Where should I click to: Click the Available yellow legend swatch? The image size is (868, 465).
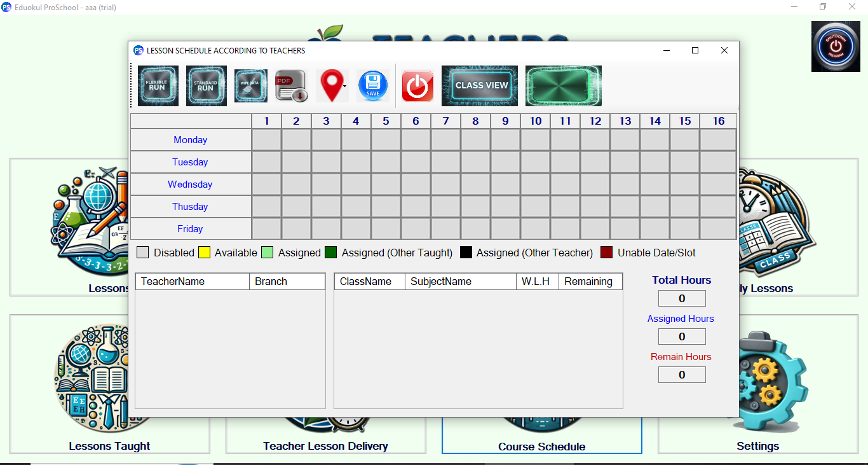coord(204,253)
